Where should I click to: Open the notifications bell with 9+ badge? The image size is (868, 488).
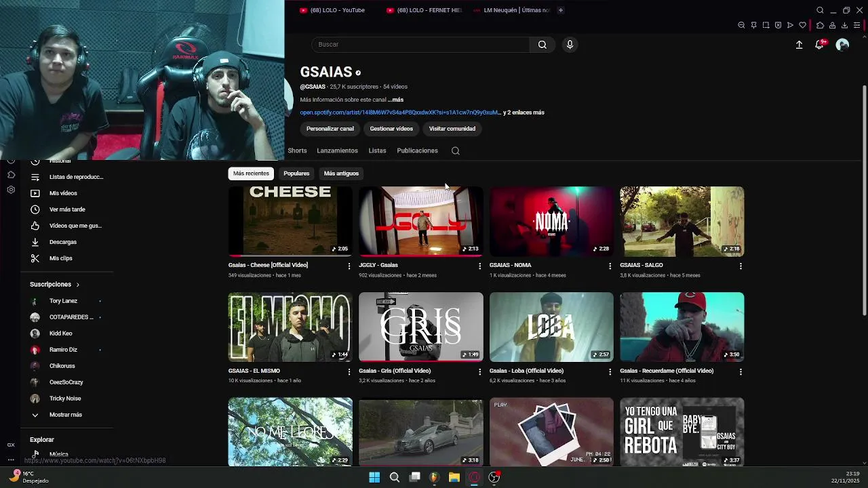coord(819,45)
